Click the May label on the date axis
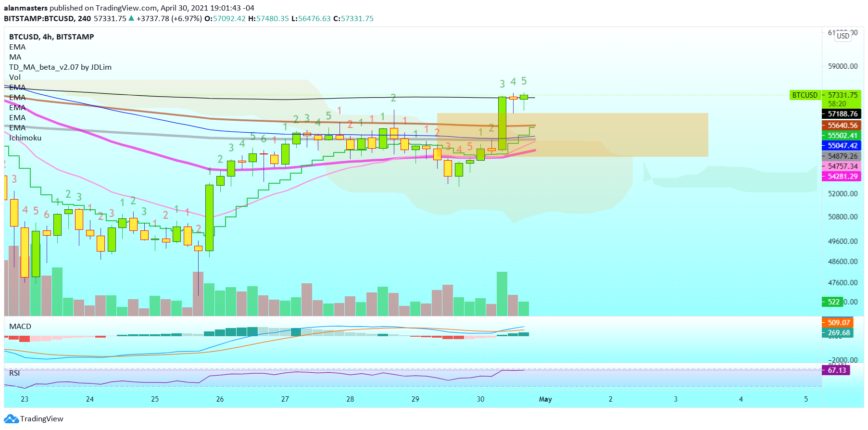868x430 pixels. (x=545, y=399)
